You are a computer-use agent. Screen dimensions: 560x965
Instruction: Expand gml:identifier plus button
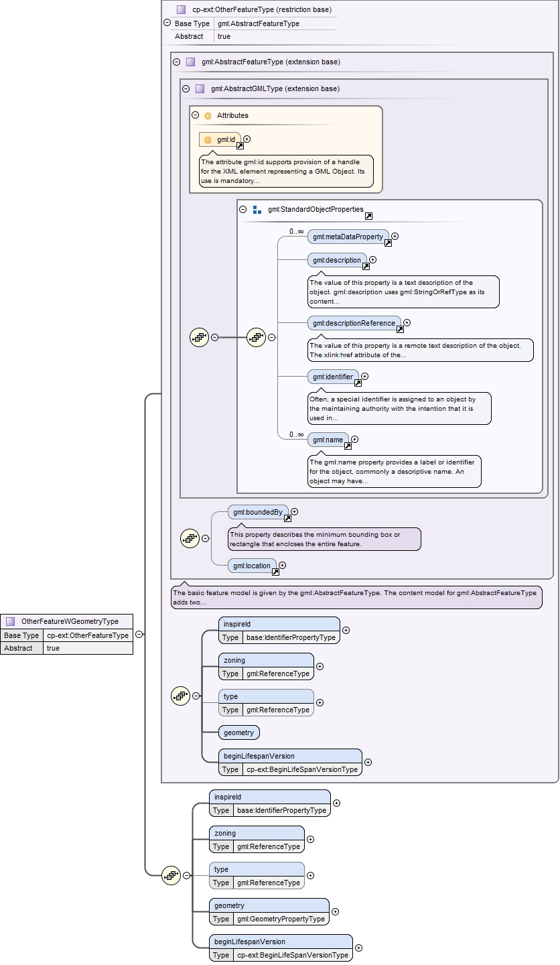point(365,377)
